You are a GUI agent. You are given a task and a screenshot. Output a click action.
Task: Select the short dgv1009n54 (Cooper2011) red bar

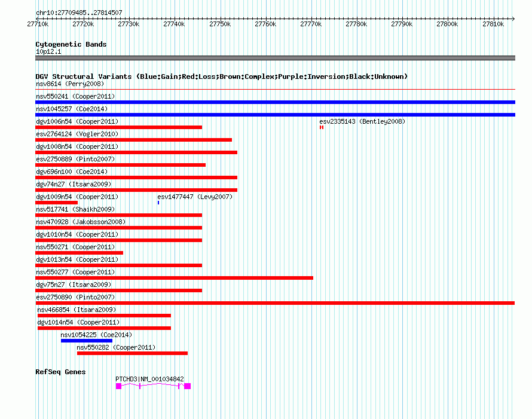[x=56, y=203]
